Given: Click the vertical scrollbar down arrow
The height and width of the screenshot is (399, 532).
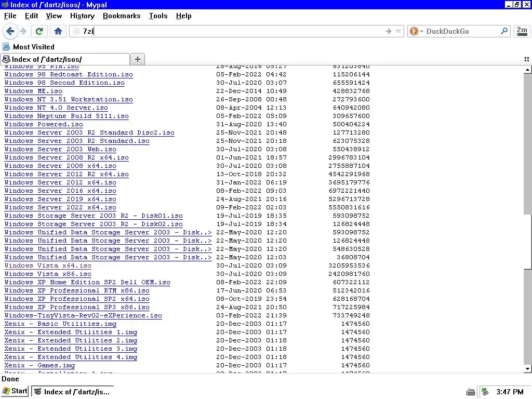Looking at the screenshot, I should pyautogui.click(x=527, y=369).
